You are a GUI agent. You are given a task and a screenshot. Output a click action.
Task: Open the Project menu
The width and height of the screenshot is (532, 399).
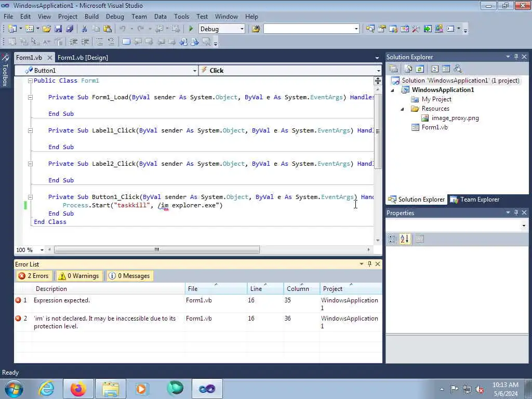pos(68,16)
